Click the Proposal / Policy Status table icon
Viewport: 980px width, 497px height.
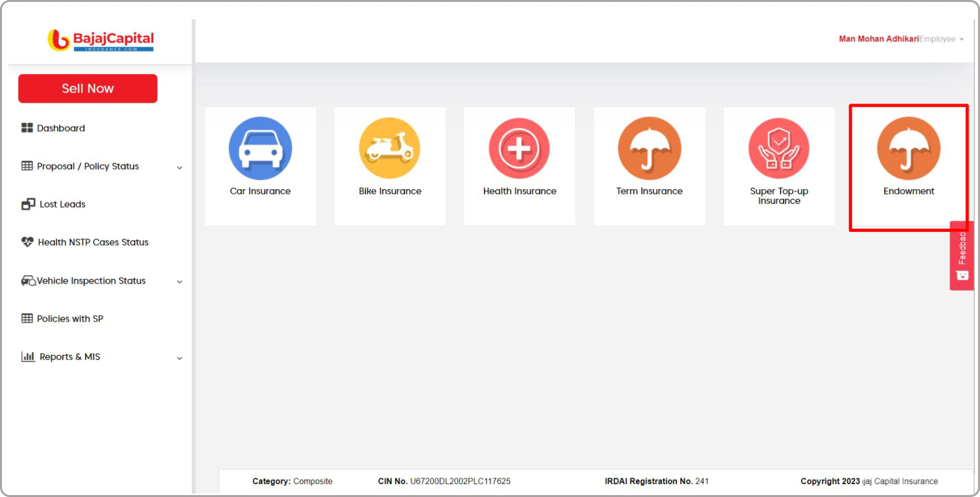[27, 166]
